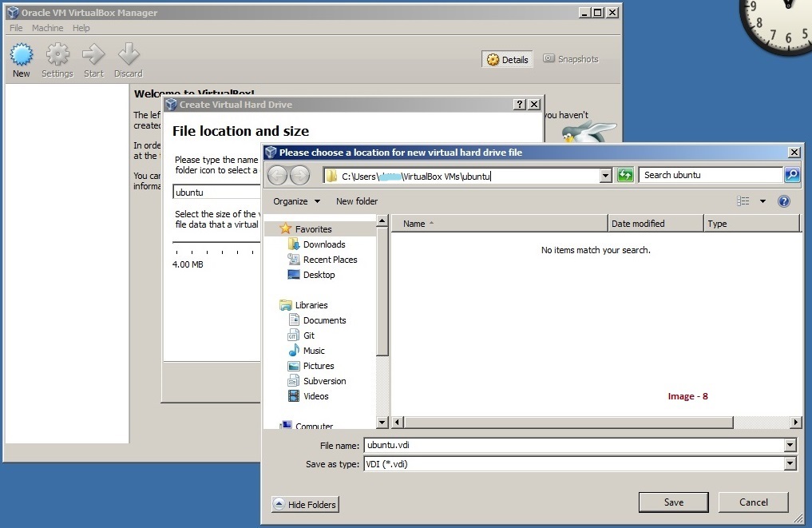The width and height of the screenshot is (812, 528).
Task: Open the Help menu
Action: [x=81, y=28]
